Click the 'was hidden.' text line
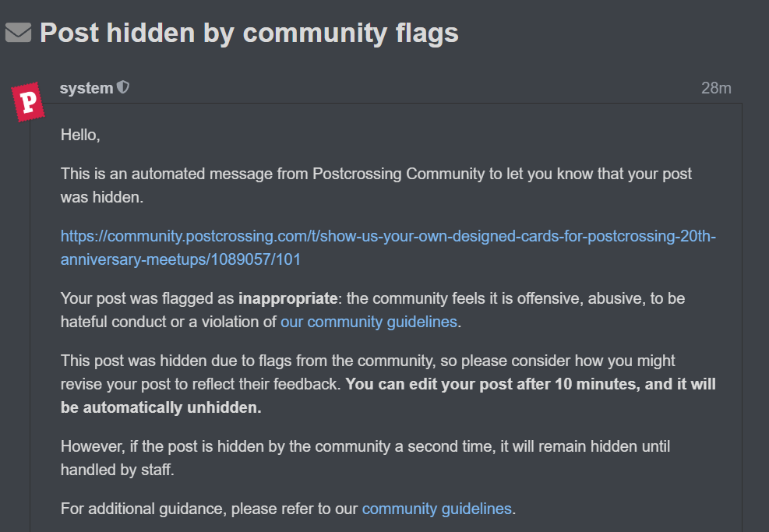Image resolution: width=769 pixels, height=532 pixels. click(102, 197)
